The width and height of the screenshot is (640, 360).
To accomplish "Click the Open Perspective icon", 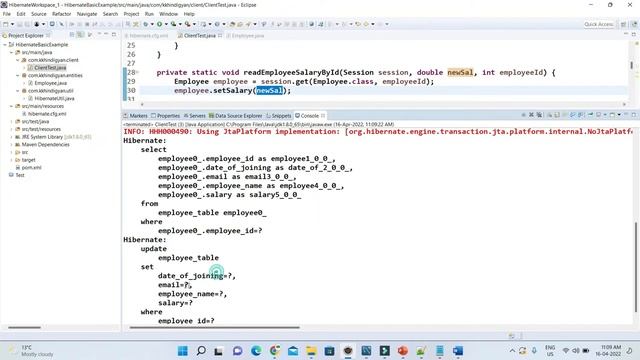I will pyautogui.click(x=624, y=24).
